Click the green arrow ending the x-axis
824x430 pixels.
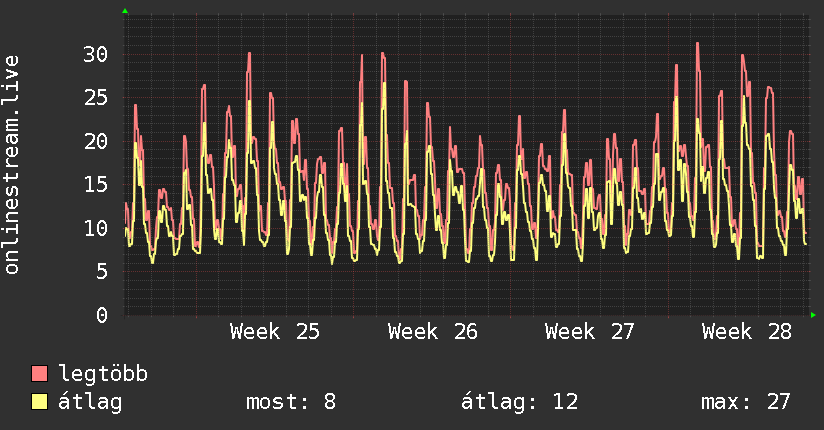(x=813, y=315)
